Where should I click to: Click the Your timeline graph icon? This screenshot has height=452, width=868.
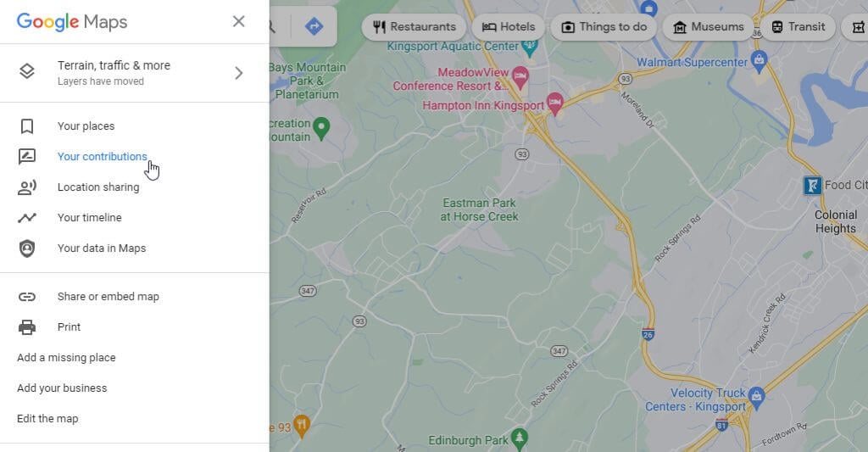(x=26, y=218)
